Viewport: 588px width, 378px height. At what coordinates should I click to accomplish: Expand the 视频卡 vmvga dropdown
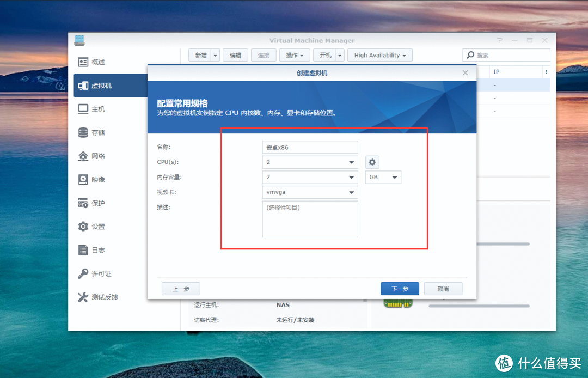pos(351,192)
